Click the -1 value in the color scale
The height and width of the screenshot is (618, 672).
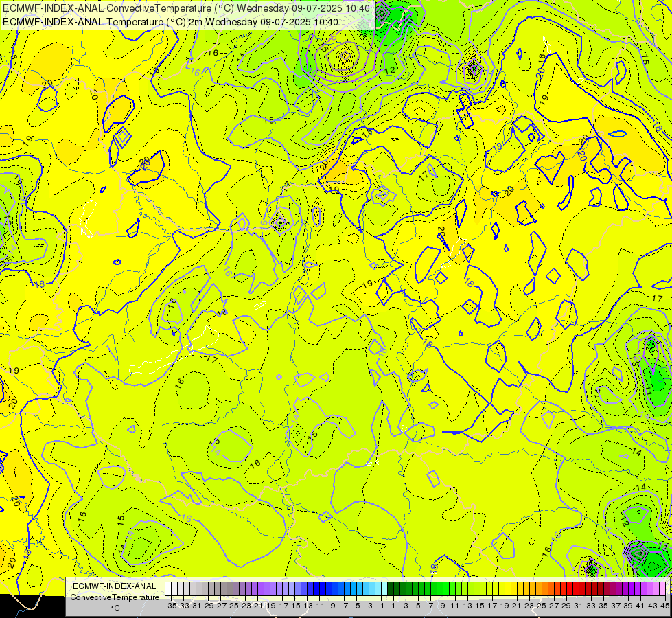coord(380,606)
